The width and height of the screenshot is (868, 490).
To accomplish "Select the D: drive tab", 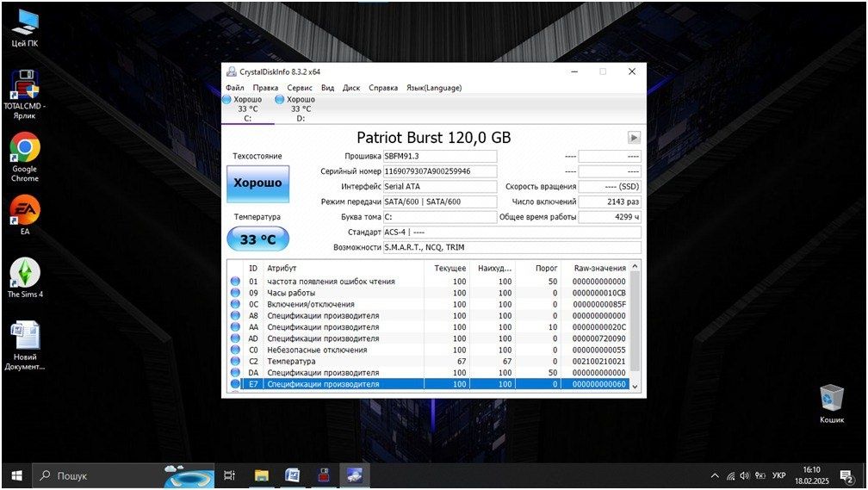I will pyautogui.click(x=301, y=109).
